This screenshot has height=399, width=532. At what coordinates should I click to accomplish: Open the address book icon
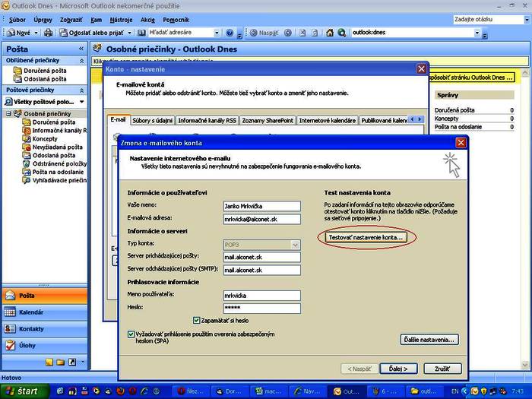[141, 33]
